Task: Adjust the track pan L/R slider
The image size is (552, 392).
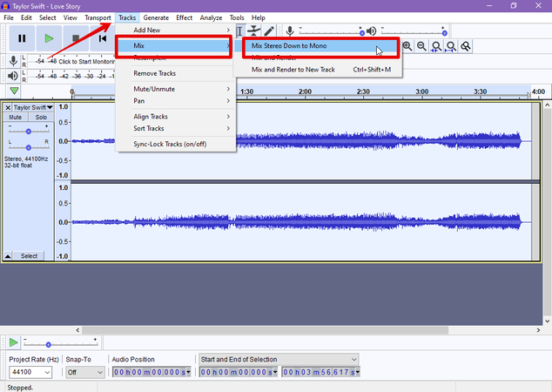Action: tap(29, 147)
